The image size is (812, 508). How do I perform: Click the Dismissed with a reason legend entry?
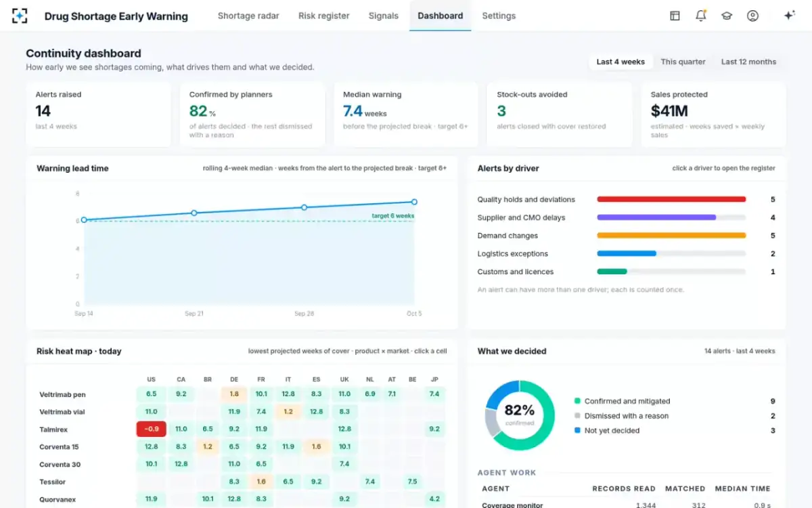(x=675, y=416)
